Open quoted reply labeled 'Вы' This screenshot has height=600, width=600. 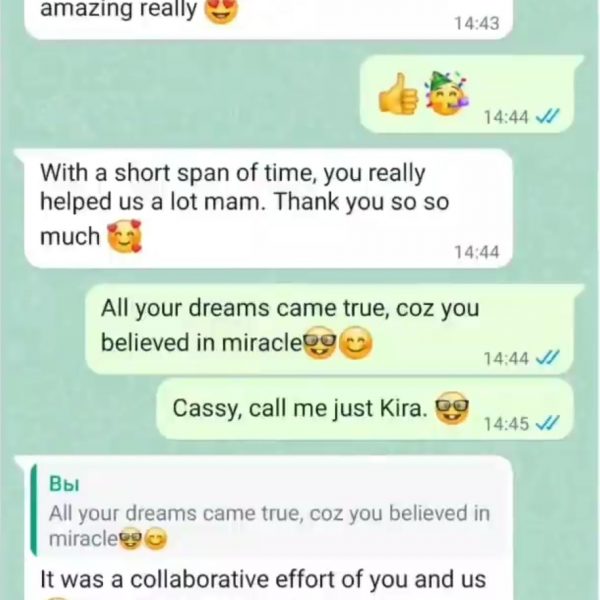[x=268, y=510]
